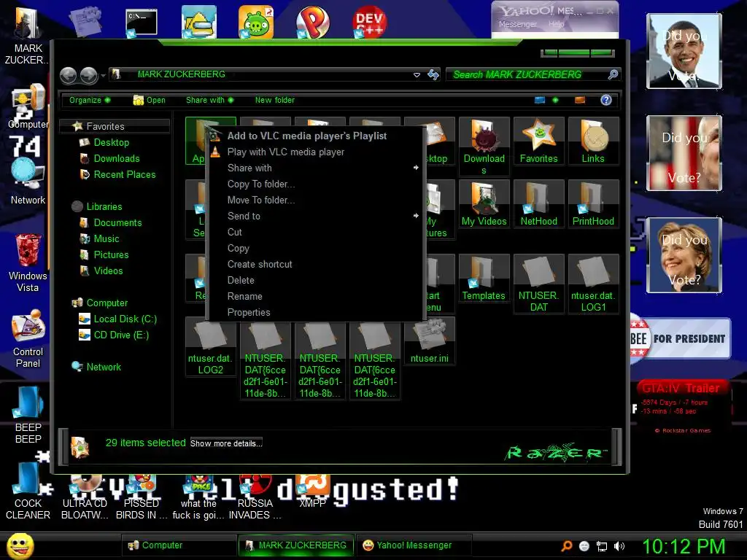The image size is (747, 560).
Task: Change view using the views toolbar icon
Action: [x=540, y=100]
